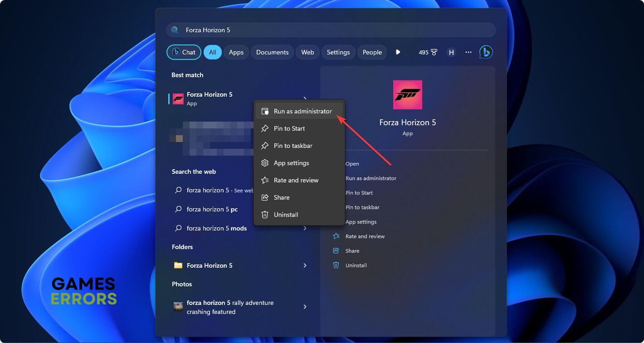Click Share icon in right panel

point(336,250)
